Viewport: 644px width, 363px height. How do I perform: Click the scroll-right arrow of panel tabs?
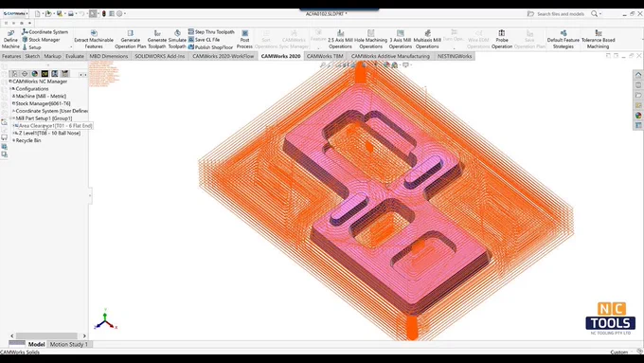point(85,75)
